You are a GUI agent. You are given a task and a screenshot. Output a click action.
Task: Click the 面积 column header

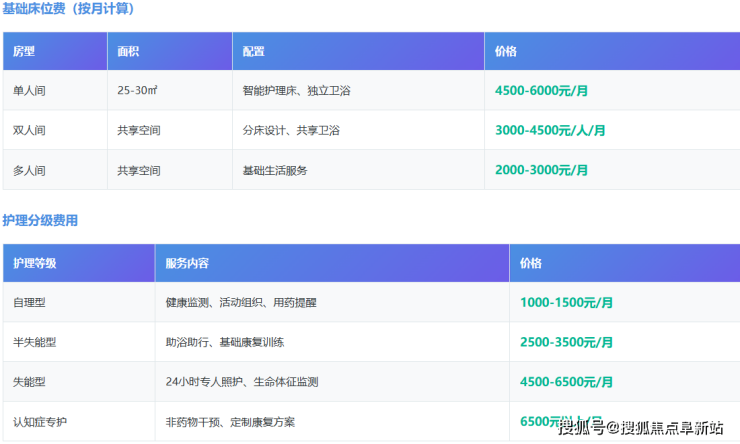coord(128,51)
